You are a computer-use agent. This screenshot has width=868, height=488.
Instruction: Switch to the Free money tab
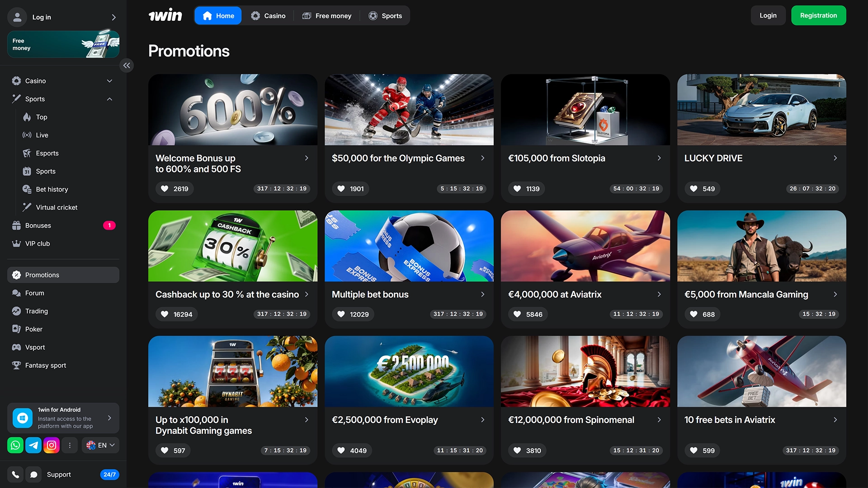327,16
